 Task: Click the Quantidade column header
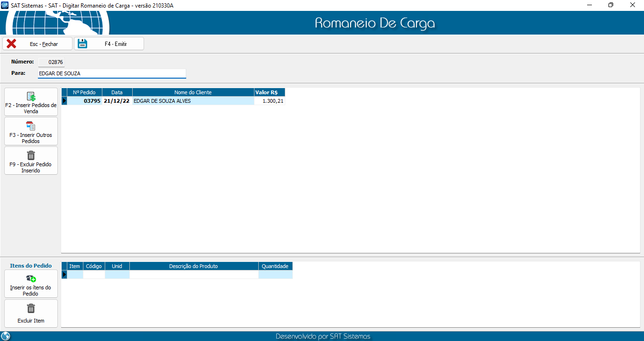(275, 266)
